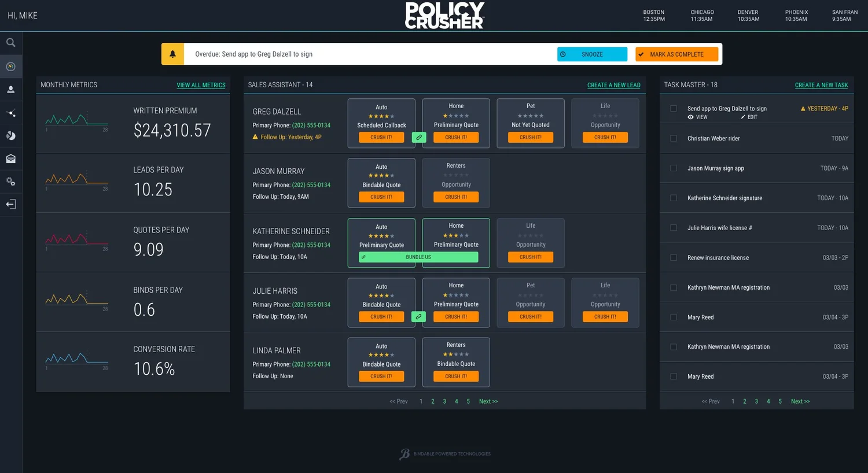Screen dimensions: 868x473
Task: Check the Julie Harris wife license task
Action: point(674,228)
